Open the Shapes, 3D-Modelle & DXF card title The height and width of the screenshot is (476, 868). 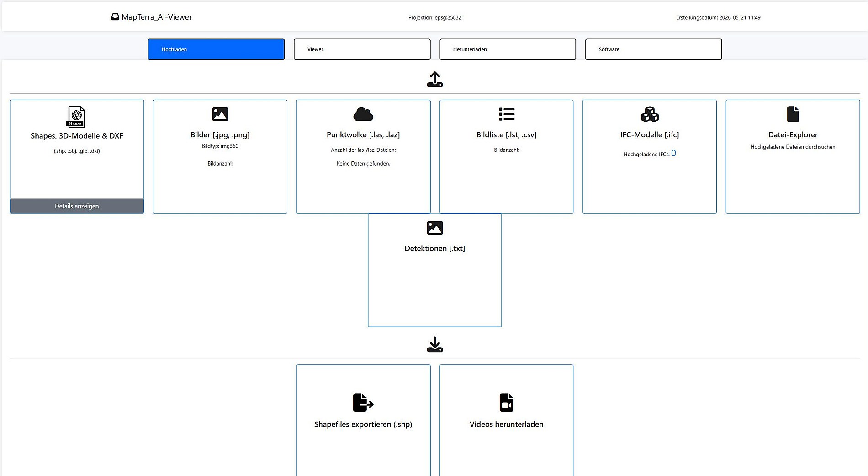pyautogui.click(x=77, y=136)
